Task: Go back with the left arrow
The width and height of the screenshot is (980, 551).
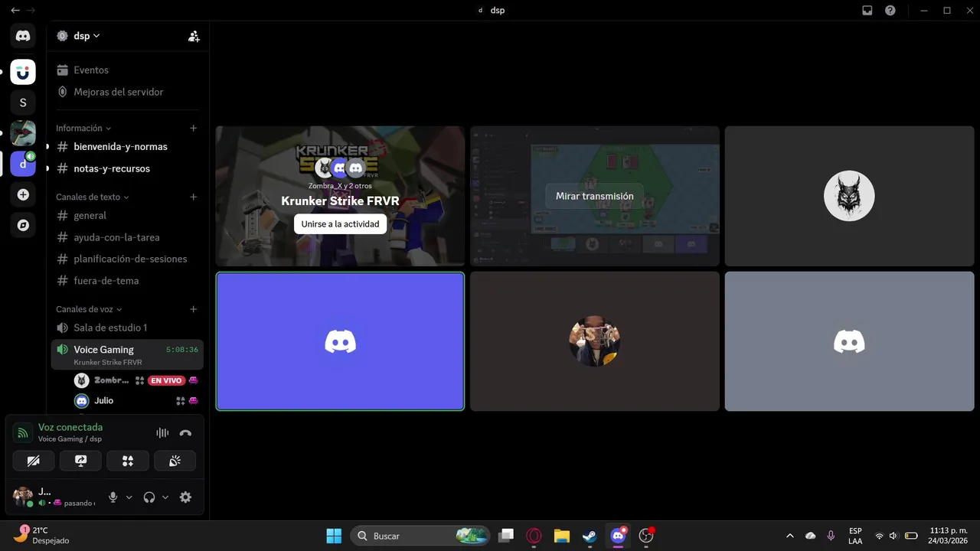Action: pyautogui.click(x=15, y=11)
